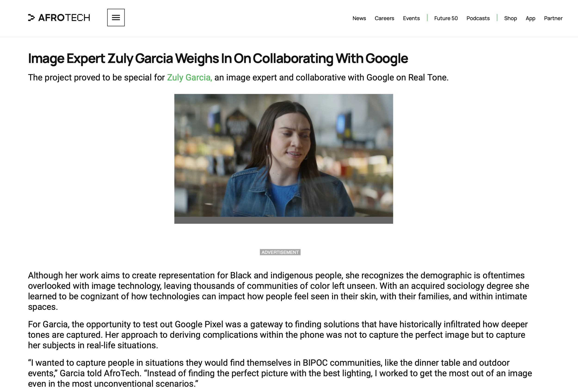578x392 pixels.
Task: Click the gray video progress bar
Action: (x=283, y=220)
